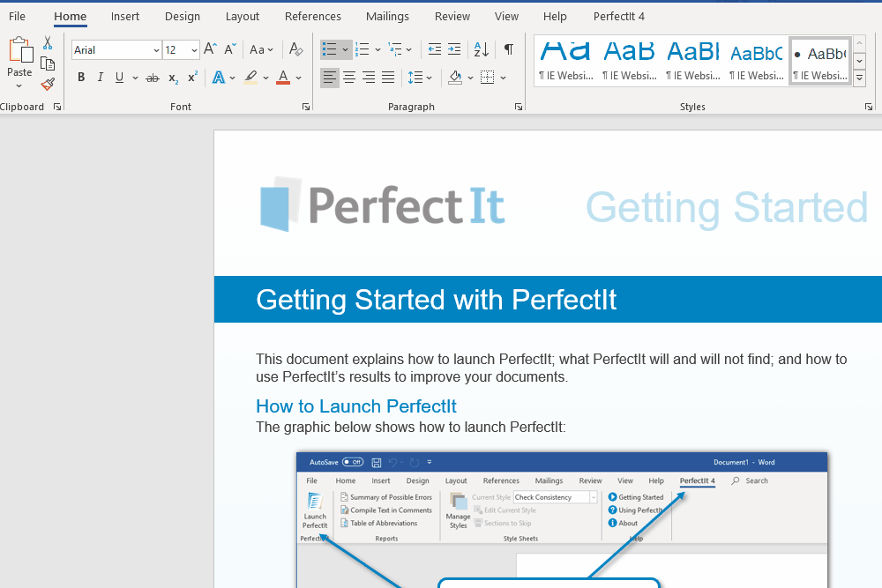
Task: Open the Help tab
Action: click(555, 16)
